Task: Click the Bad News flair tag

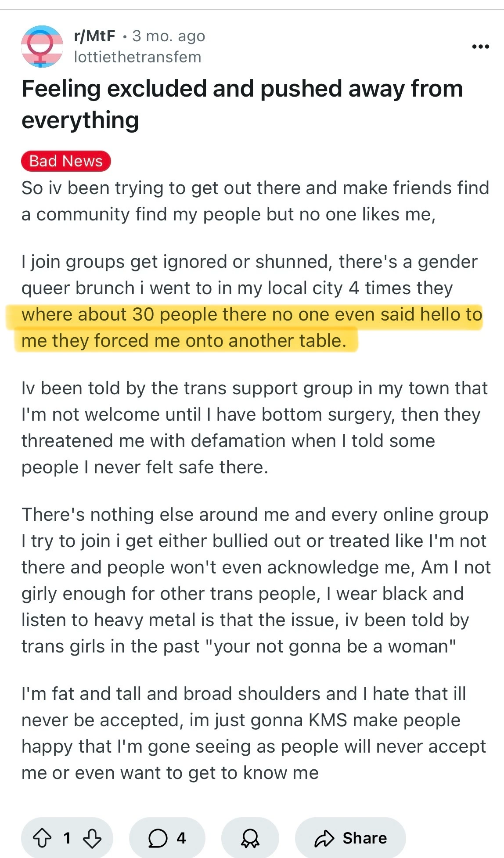Action: point(66,161)
